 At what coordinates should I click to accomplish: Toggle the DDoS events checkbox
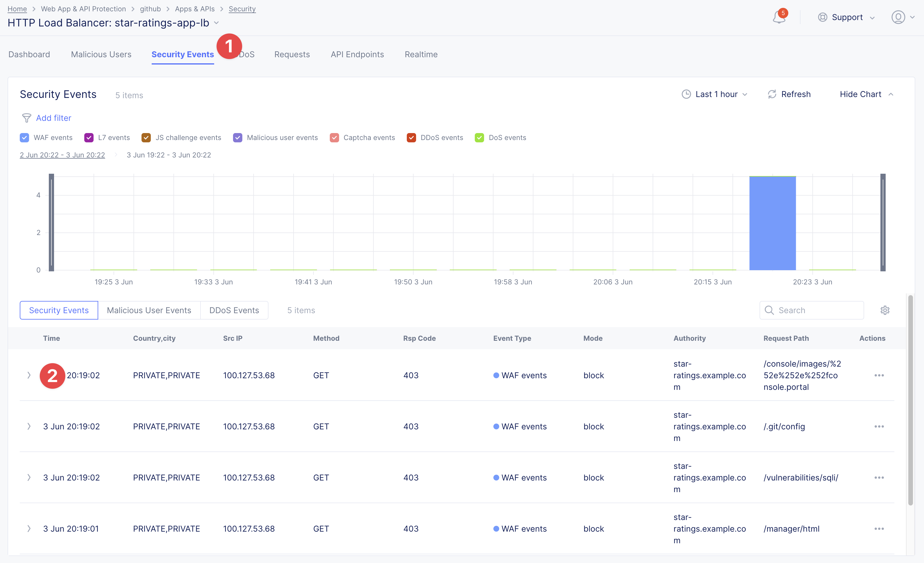tap(411, 138)
